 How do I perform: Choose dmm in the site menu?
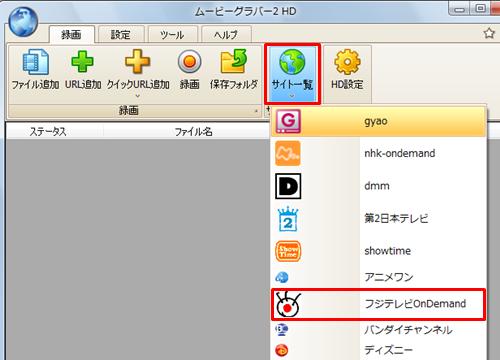379,186
